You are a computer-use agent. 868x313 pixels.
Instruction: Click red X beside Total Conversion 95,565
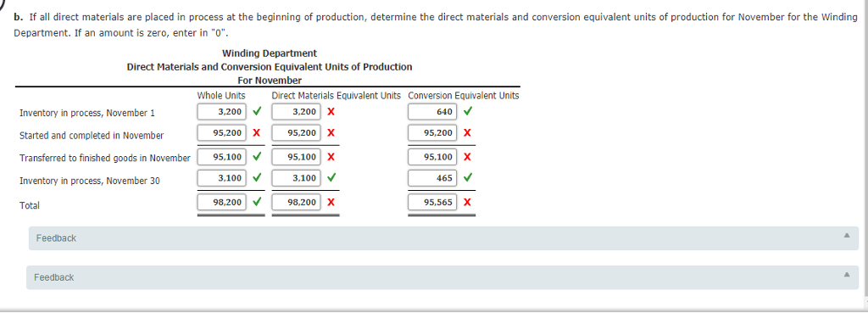[x=468, y=203]
